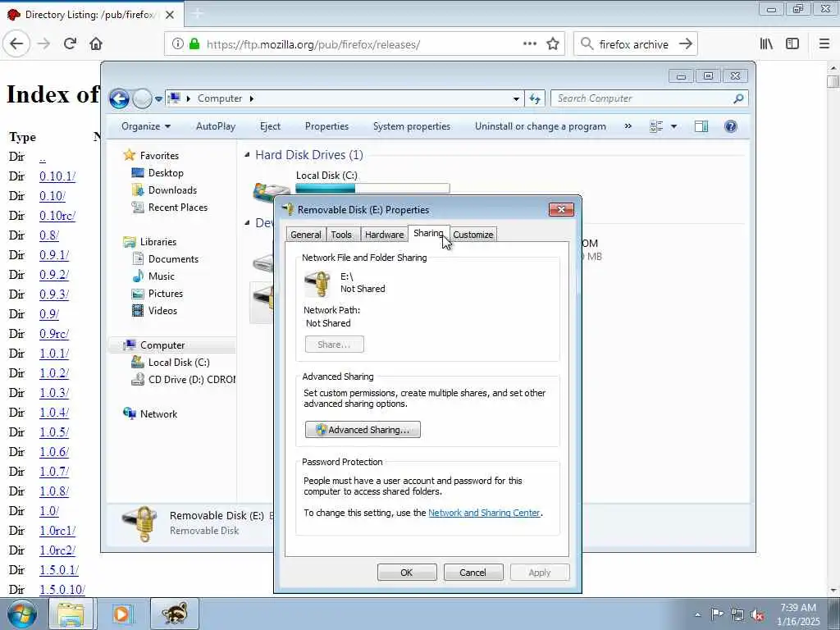Image resolution: width=840 pixels, height=630 pixels.
Task: Click muted volume tray icon
Action: [757, 615]
